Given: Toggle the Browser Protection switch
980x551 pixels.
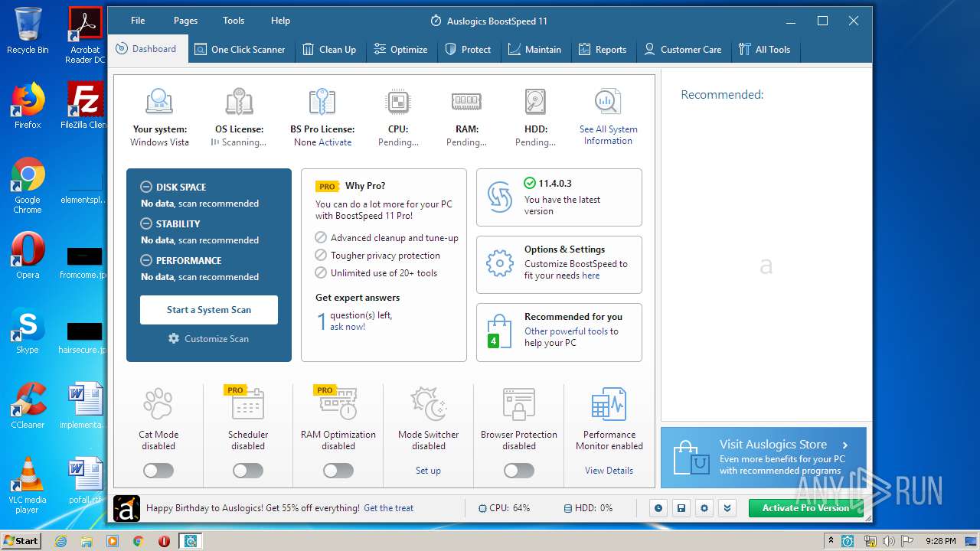Looking at the screenshot, I should tap(519, 471).
